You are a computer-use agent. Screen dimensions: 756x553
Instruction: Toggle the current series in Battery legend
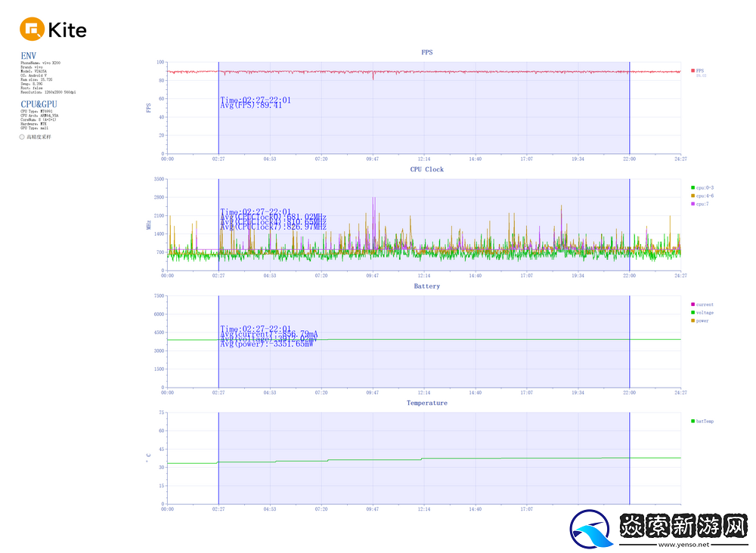point(692,304)
